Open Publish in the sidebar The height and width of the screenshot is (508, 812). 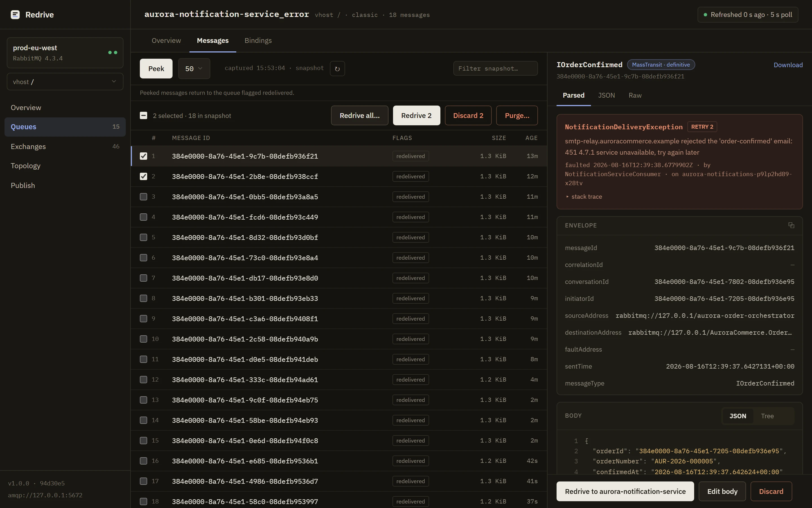point(65,185)
